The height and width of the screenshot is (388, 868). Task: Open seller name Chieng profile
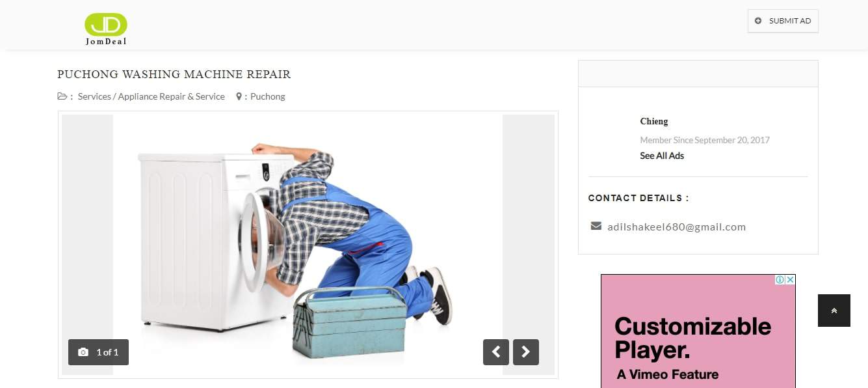pos(654,121)
